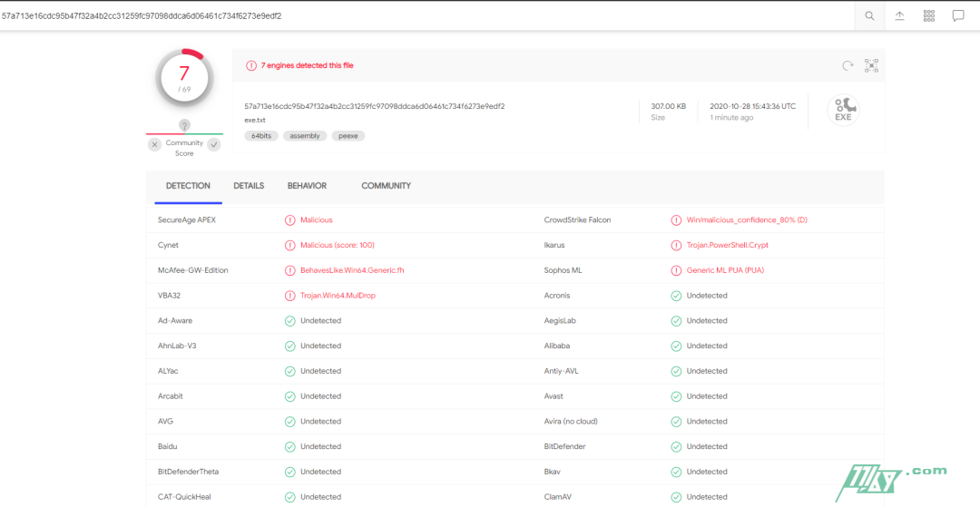The width and height of the screenshot is (980, 507).
Task: Switch to the DETAILS tab
Action: point(249,186)
